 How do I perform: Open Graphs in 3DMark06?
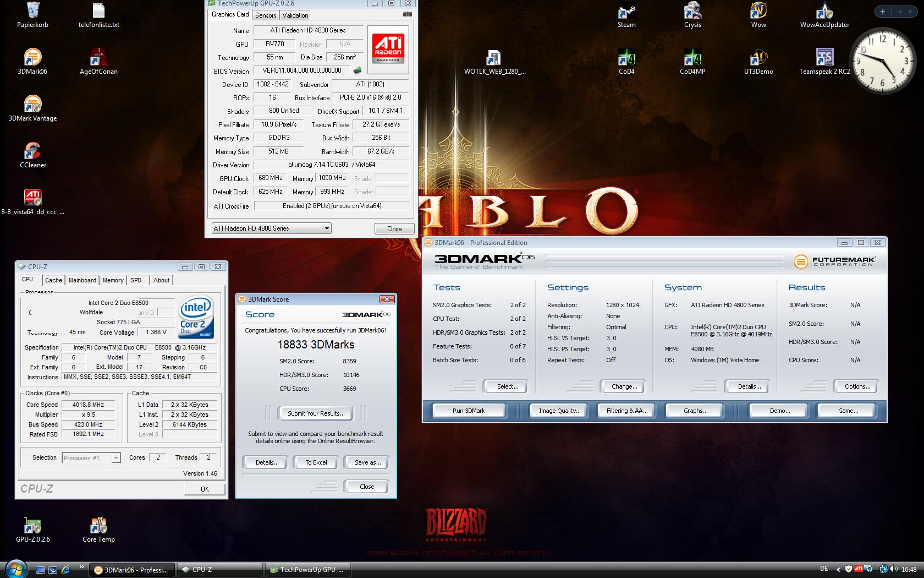(695, 411)
